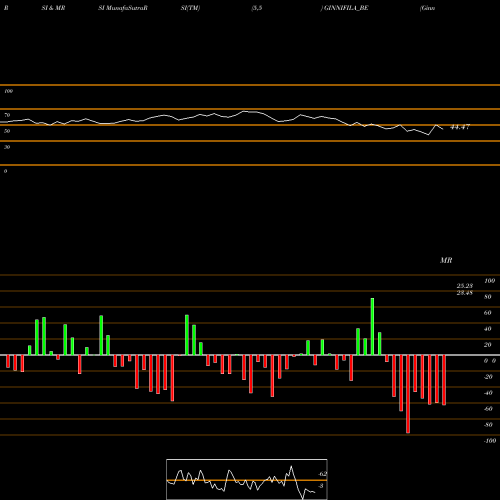Click the 80 label on the MR axis
Viewport: 500px width, 500px height.
pos(487,297)
